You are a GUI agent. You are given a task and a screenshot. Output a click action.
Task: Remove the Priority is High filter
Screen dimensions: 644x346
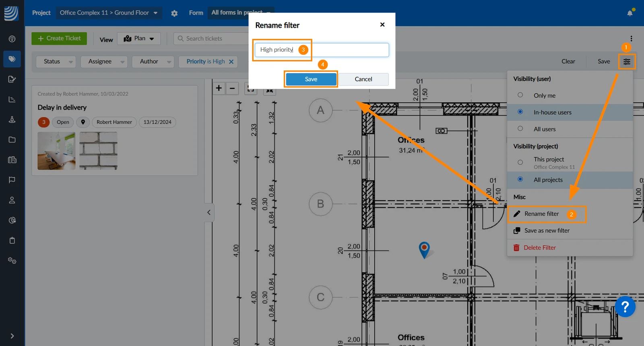(231, 62)
